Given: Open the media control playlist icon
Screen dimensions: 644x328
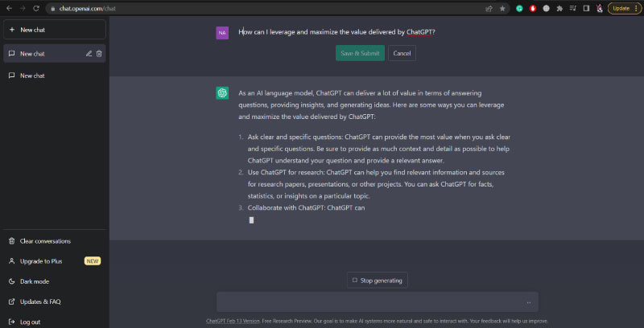Looking at the screenshot, I should click(x=573, y=9).
